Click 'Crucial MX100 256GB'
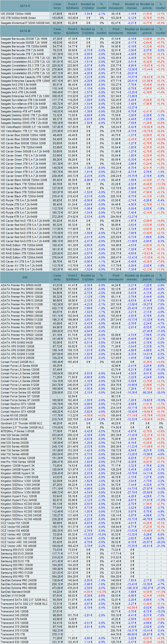 14,415
